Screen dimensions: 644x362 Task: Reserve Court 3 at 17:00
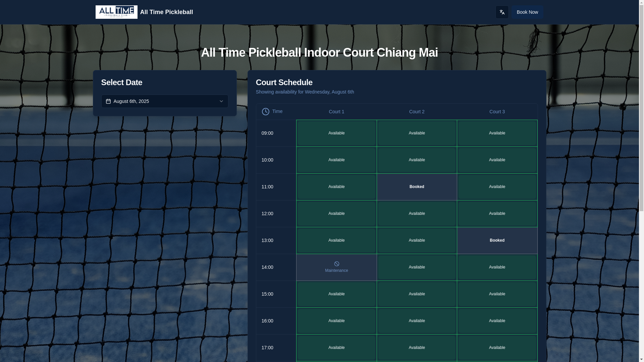point(497,348)
